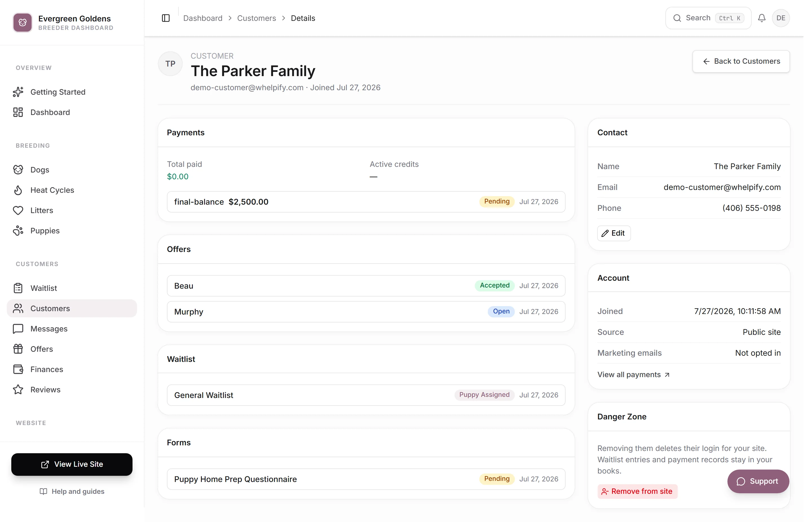Click the Search field
This screenshot has height=522, width=812.
(708, 18)
